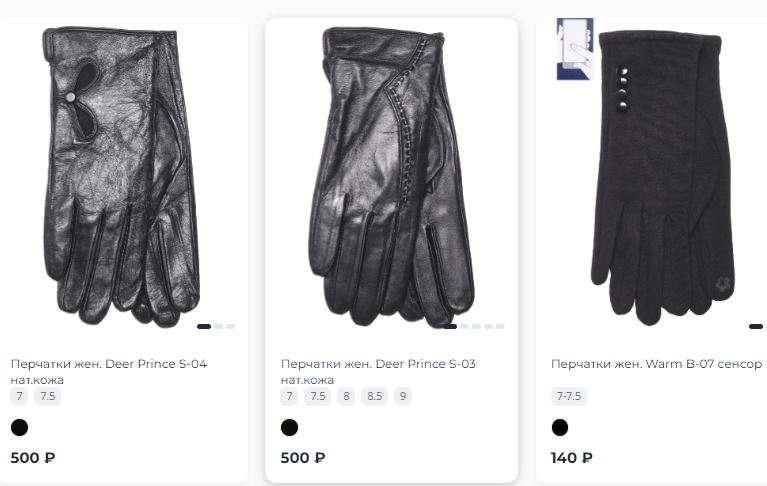The image size is (767, 486).
Task: Open the Deer Prince S-03 glove photo
Action: [x=391, y=177]
